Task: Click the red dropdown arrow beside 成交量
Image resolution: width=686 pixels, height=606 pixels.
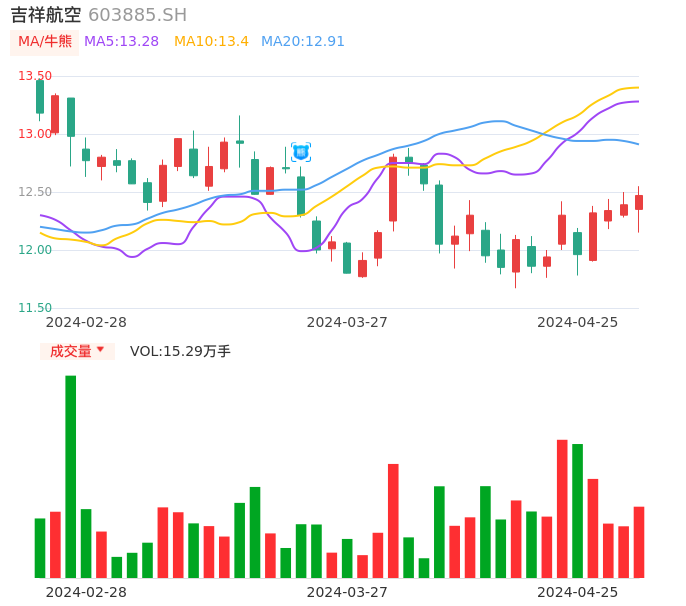Action: 100,350
